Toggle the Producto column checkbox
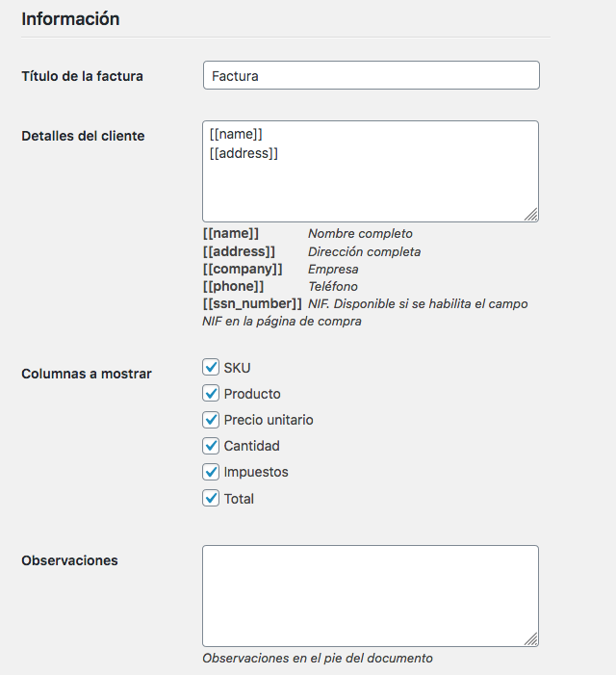The height and width of the screenshot is (675, 616). click(x=211, y=394)
